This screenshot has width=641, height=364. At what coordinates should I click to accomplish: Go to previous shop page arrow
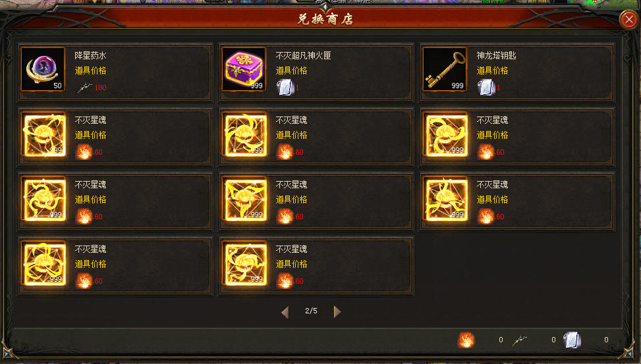click(285, 312)
